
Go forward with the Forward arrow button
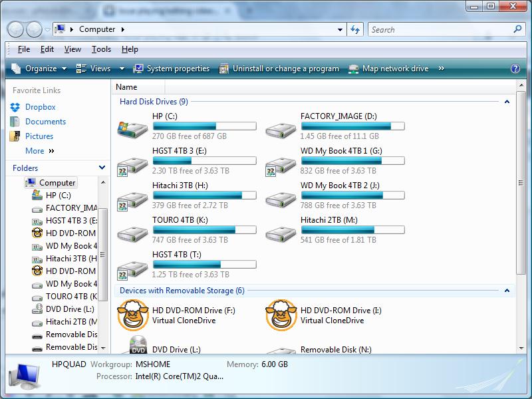point(35,29)
